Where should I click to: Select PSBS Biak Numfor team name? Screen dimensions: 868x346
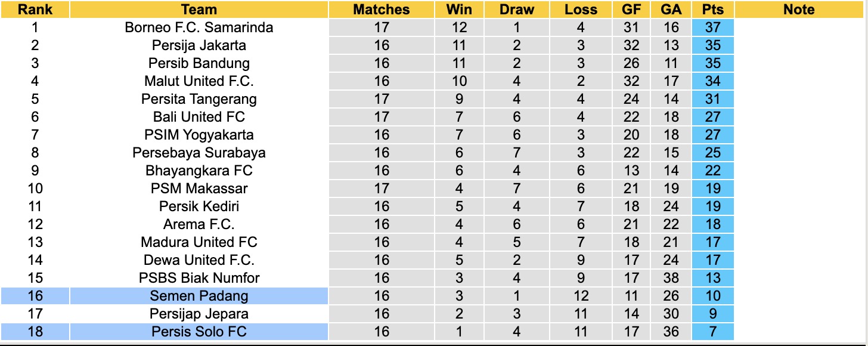[199, 278]
